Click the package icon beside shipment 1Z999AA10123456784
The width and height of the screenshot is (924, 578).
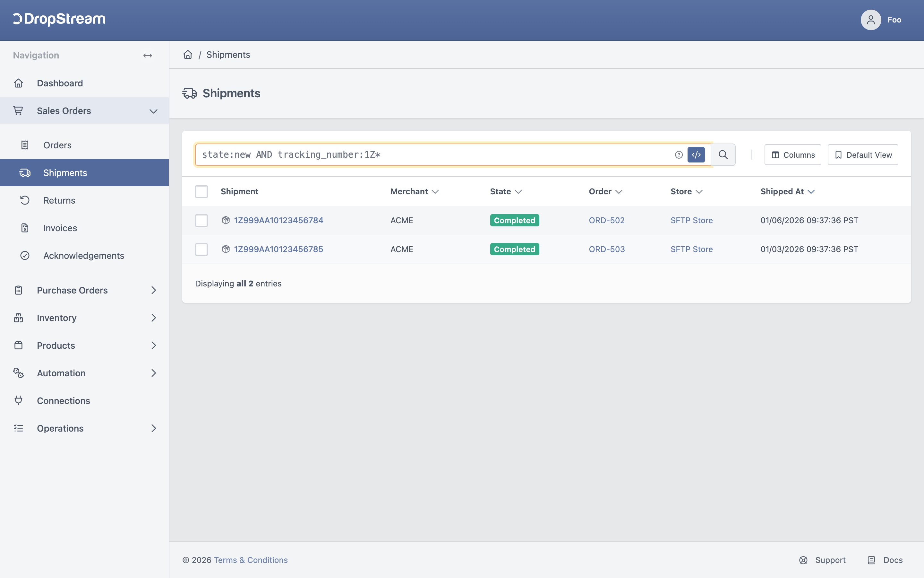(226, 220)
